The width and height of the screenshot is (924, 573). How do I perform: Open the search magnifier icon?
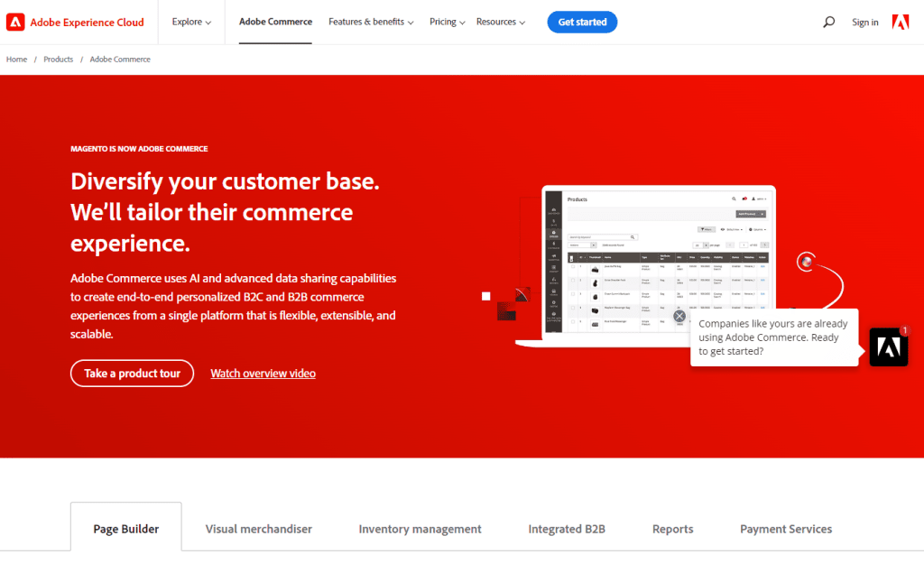(x=828, y=23)
